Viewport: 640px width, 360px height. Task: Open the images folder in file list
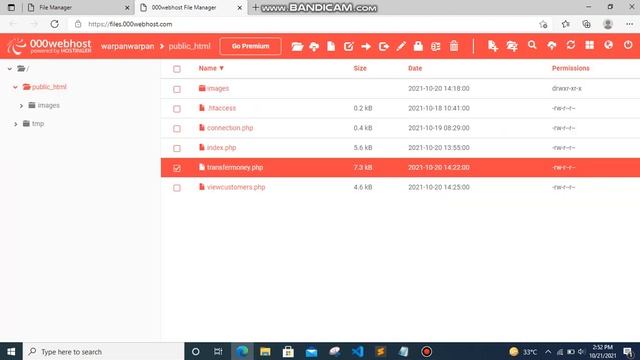pos(218,88)
